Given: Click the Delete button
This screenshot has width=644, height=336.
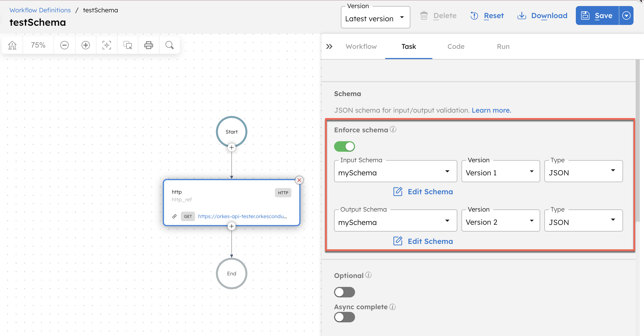Looking at the screenshot, I should point(438,16).
